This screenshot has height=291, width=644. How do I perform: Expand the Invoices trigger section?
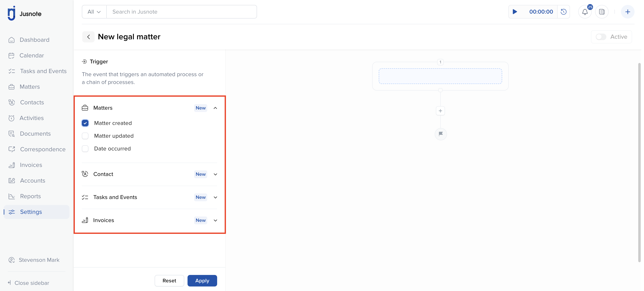coord(215,220)
